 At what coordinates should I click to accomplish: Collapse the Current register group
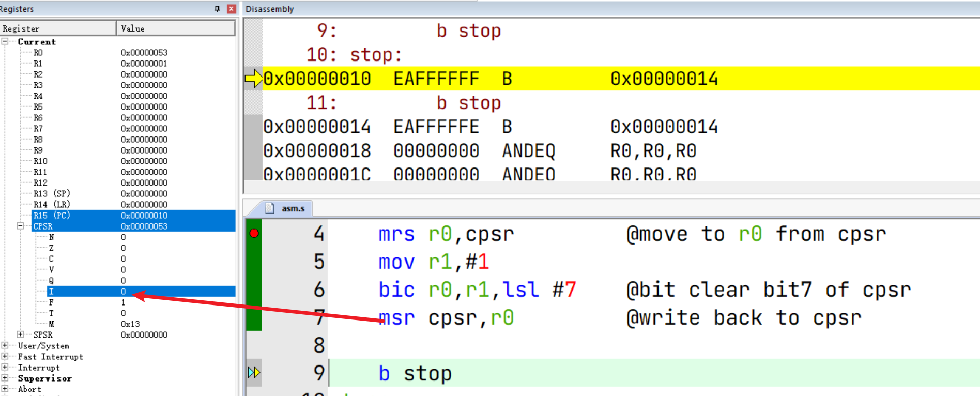click(x=5, y=41)
